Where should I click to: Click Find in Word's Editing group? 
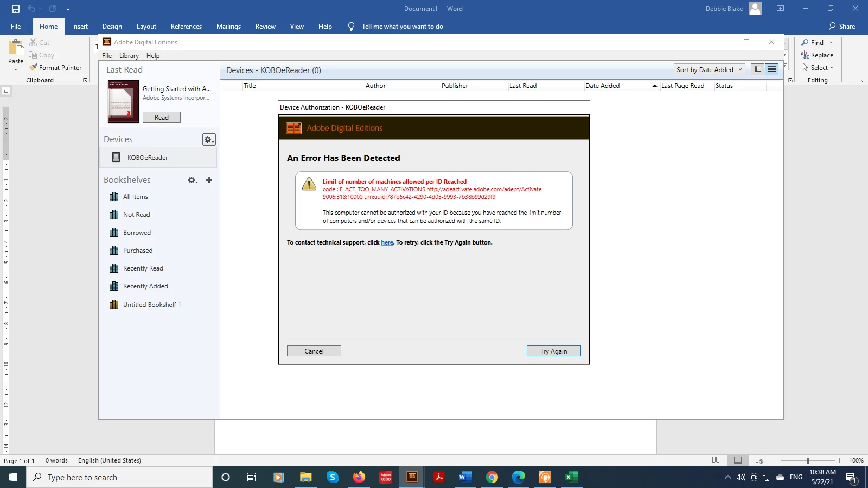point(813,43)
